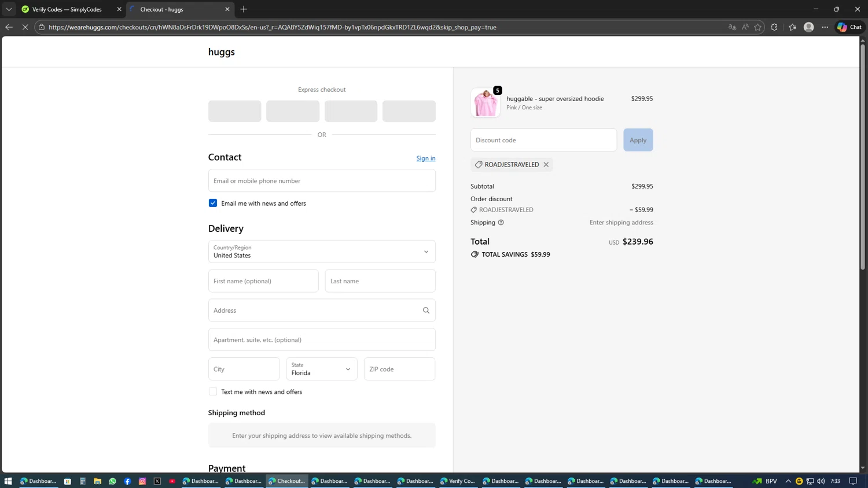The width and height of the screenshot is (868, 488).
Task: Go back to the previous page
Action: point(9,27)
